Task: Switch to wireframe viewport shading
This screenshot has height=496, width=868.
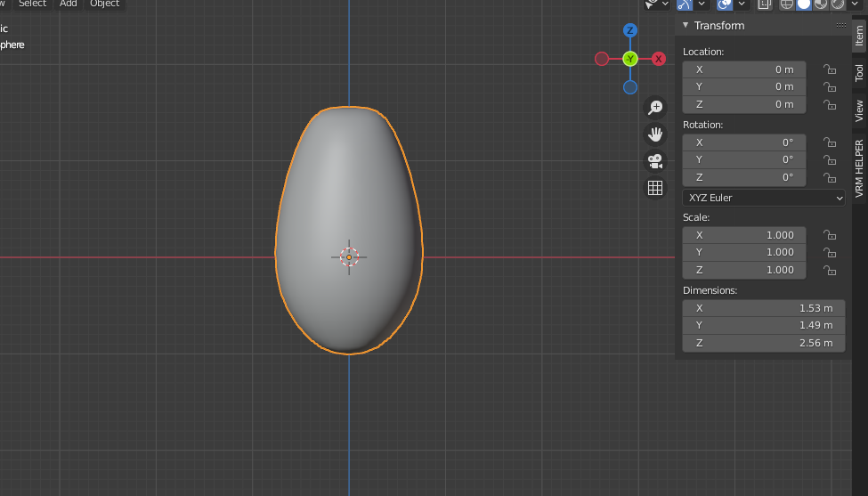Action: pos(787,4)
